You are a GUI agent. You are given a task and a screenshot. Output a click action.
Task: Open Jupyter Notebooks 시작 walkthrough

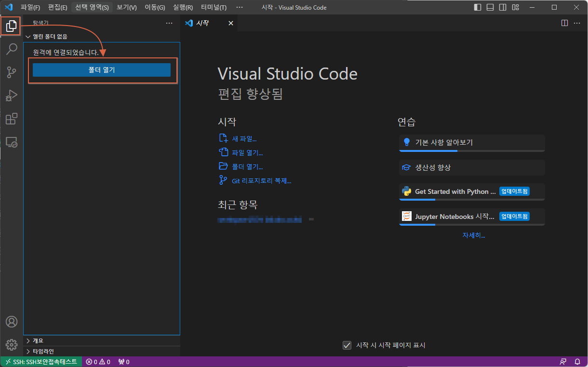point(472,217)
